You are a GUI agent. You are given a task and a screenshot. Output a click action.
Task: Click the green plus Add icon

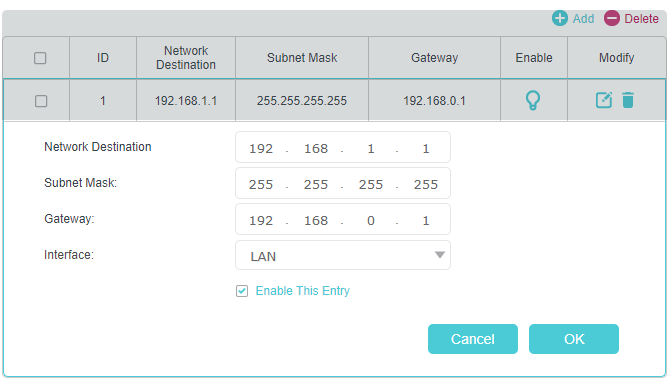point(560,18)
